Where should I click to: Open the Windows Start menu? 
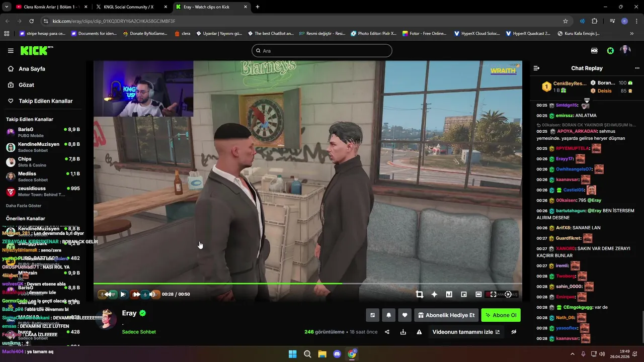pyautogui.click(x=292, y=354)
